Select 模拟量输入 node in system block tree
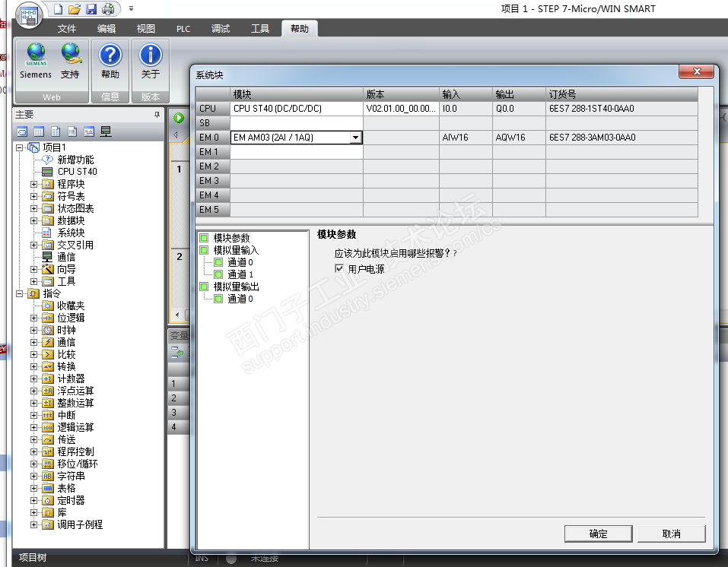This screenshot has width=728, height=567. tap(236, 250)
